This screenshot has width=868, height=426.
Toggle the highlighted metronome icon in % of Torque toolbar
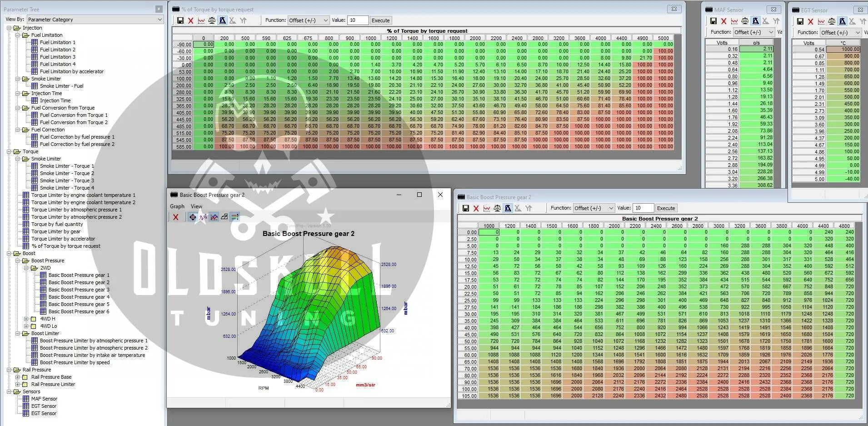[x=222, y=20]
